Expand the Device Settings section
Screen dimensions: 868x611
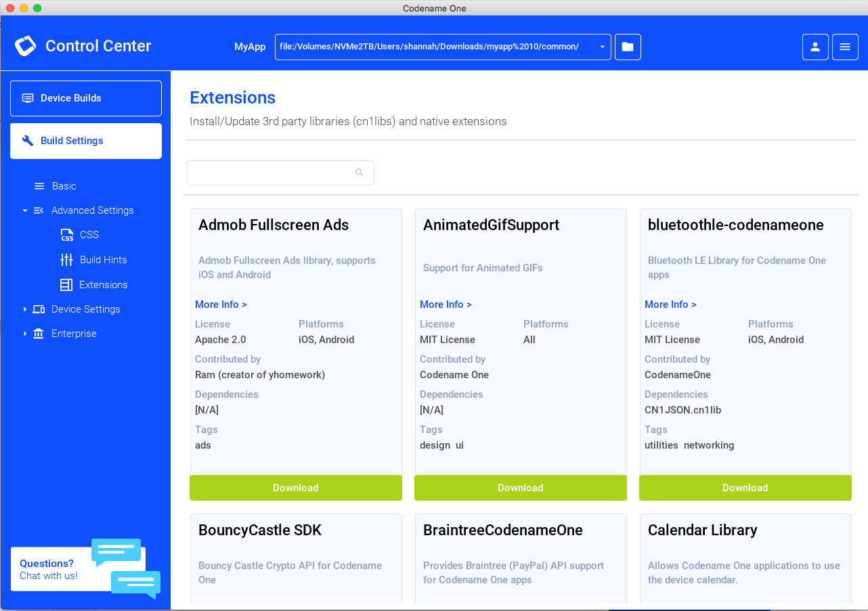[25, 309]
